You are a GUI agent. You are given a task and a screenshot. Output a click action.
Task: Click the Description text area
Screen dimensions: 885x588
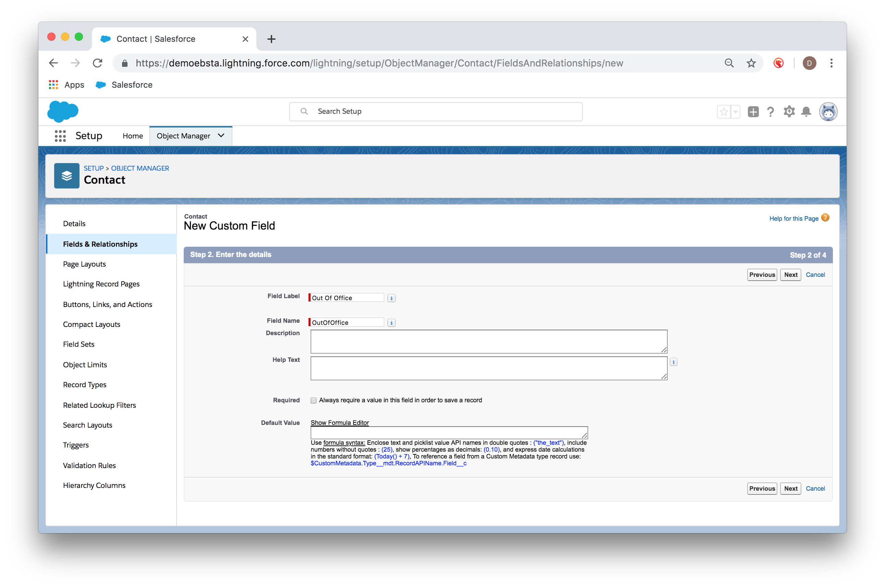point(489,341)
